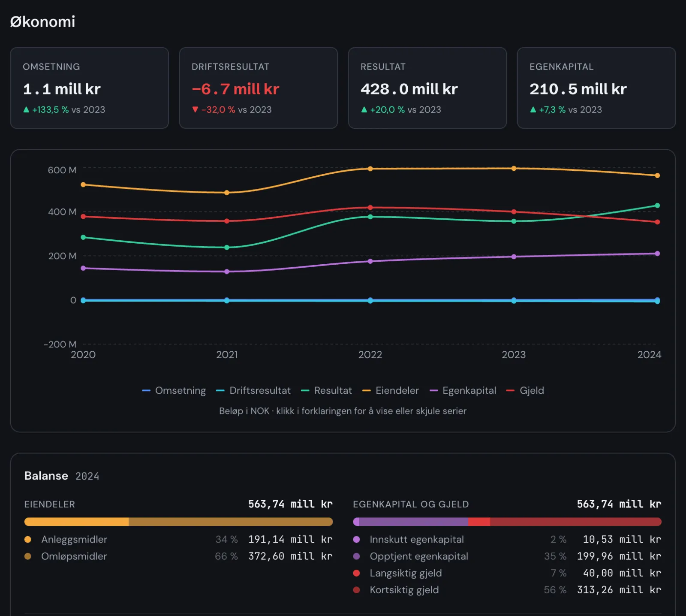Hide the Gjeld series via the legend
The height and width of the screenshot is (616, 686).
(x=525, y=390)
